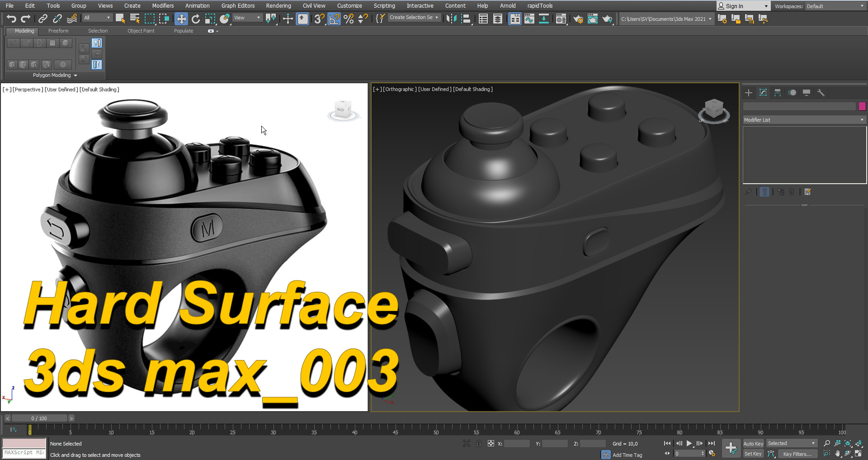Open the Sign In dropdown
868x460 pixels.
(743, 6)
